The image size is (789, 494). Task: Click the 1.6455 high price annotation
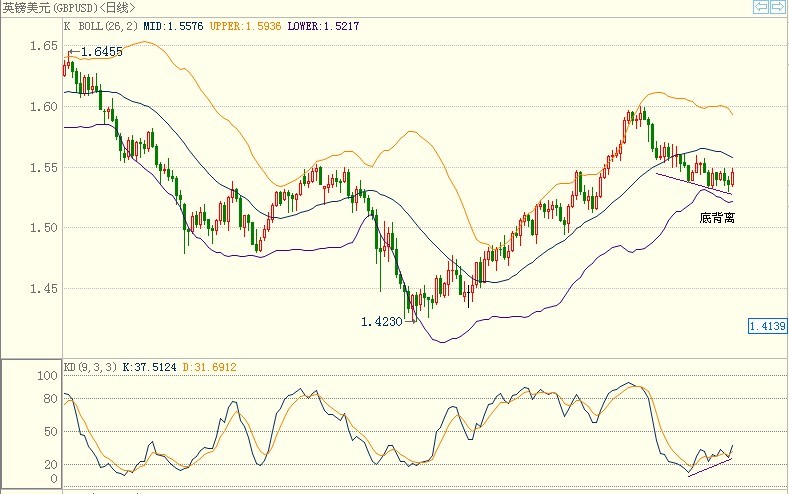pos(101,51)
